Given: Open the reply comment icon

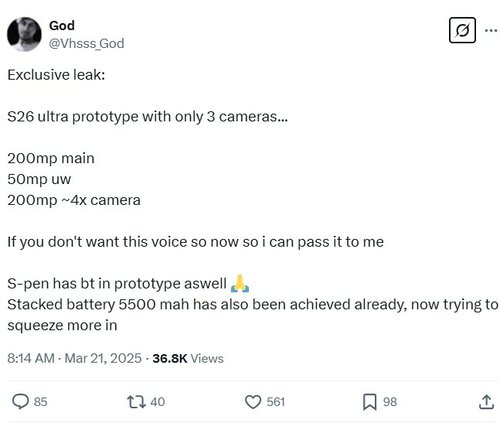Looking at the screenshot, I should [x=20, y=401].
